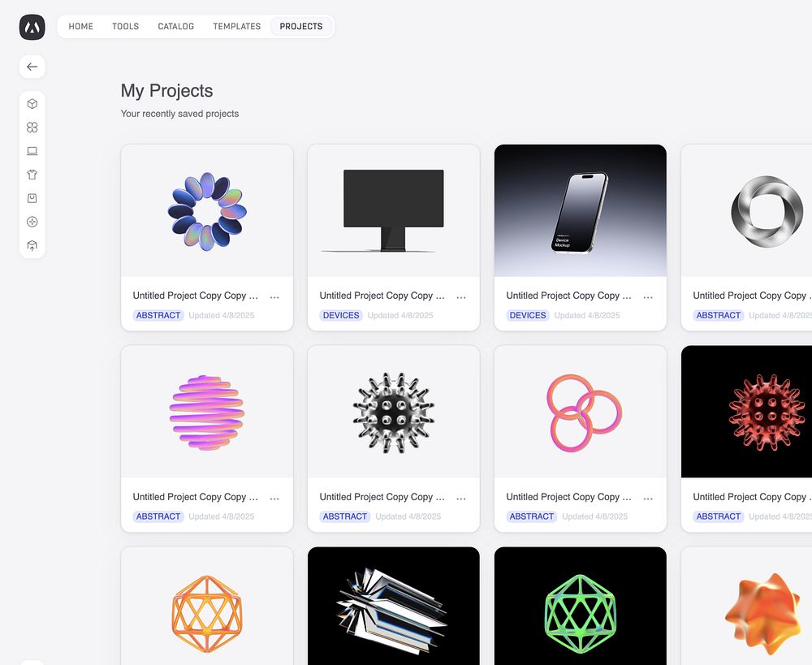Click the circled sparkle sidebar icon

pyautogui.click(x=32, y=222)
